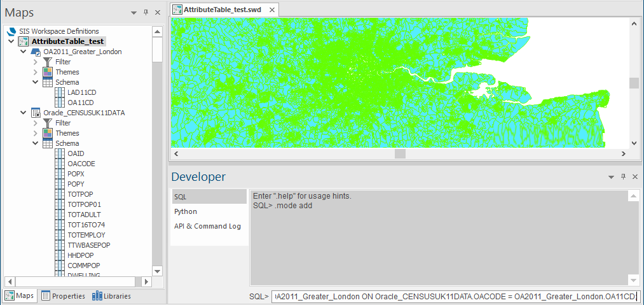This screenshot has width=644, height=305.
Task: Collapse Schema under Oracle_CENSUSUK11DATA
Action: (36, 144)
